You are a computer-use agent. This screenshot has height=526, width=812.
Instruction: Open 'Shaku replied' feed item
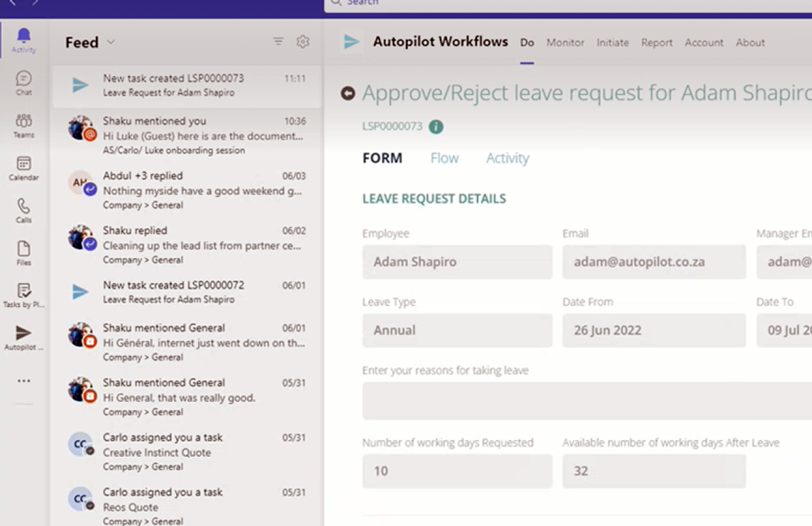click(187, 245)
